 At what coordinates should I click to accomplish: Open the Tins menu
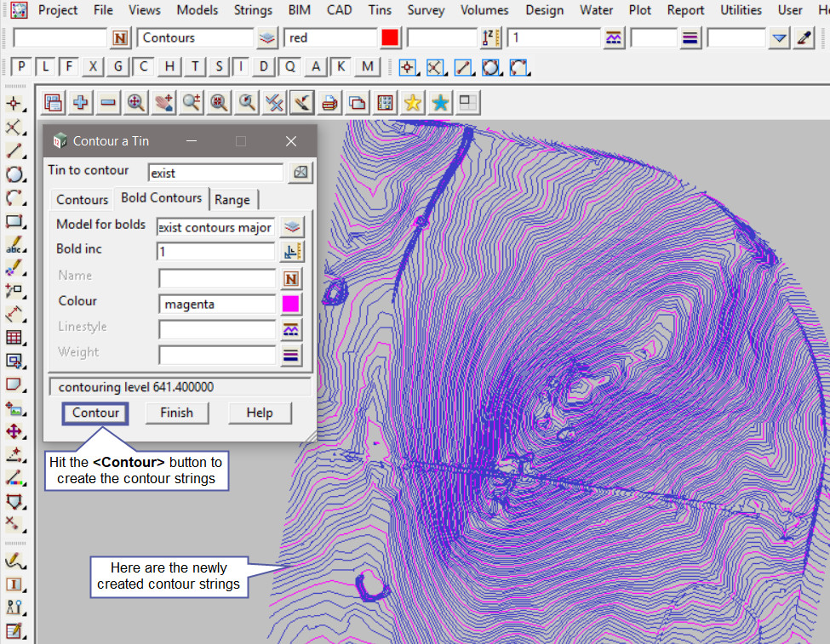click(380, 10)
